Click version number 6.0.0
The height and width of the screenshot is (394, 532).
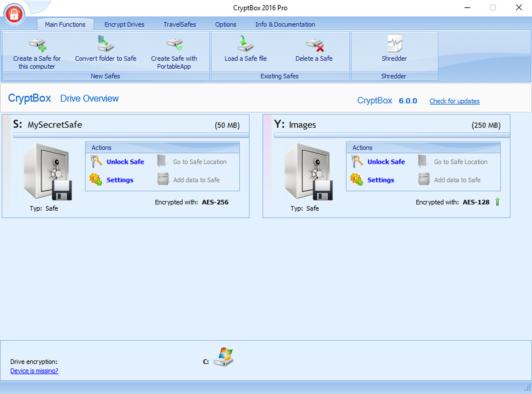(x=408, y=101)
